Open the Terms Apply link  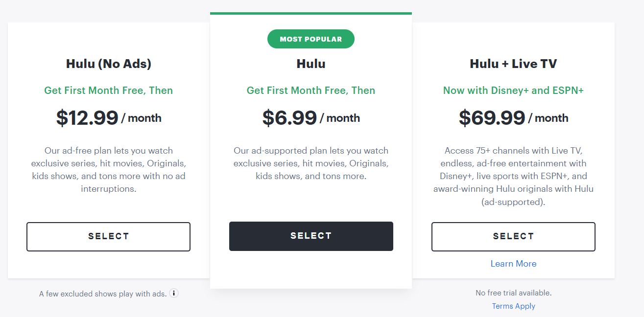[x=513, y=306]
